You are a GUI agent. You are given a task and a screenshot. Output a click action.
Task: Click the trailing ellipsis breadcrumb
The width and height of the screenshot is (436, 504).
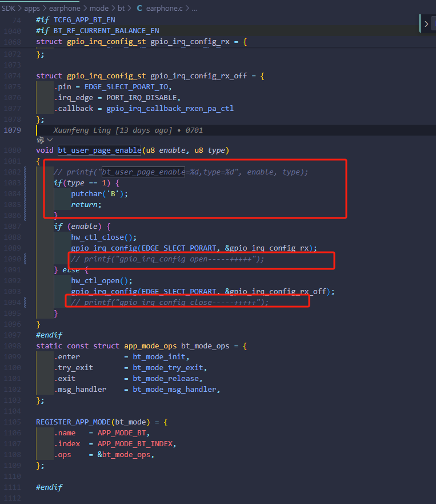[194, 9]
